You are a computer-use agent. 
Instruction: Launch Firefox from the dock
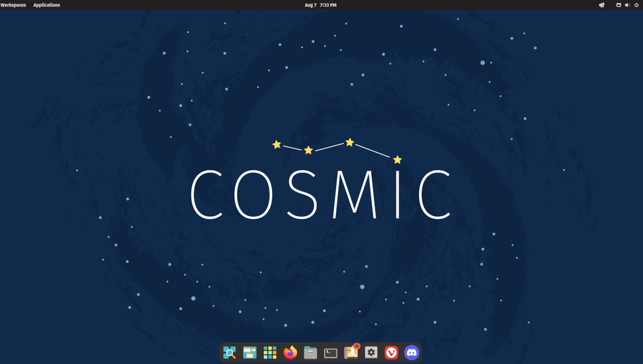[x=290, y=352]
